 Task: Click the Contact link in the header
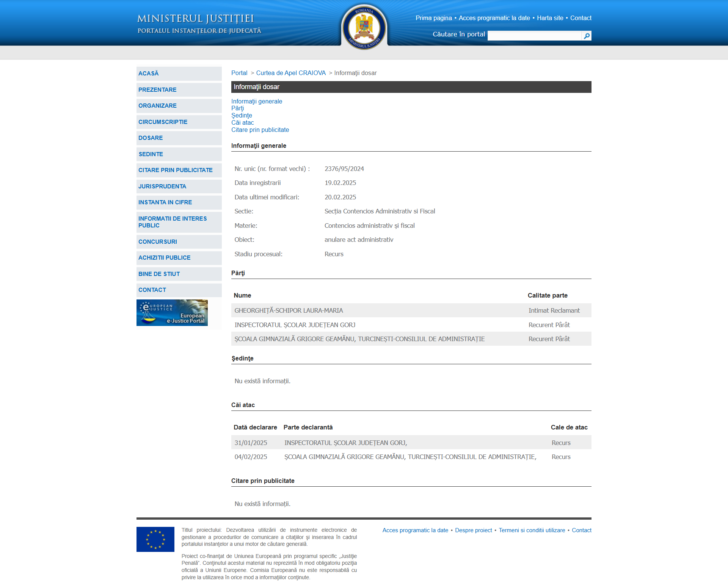click(x=581, y=18)
